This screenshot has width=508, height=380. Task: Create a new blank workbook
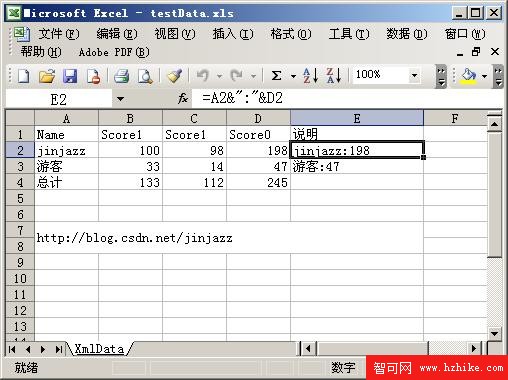click(23, 76)
